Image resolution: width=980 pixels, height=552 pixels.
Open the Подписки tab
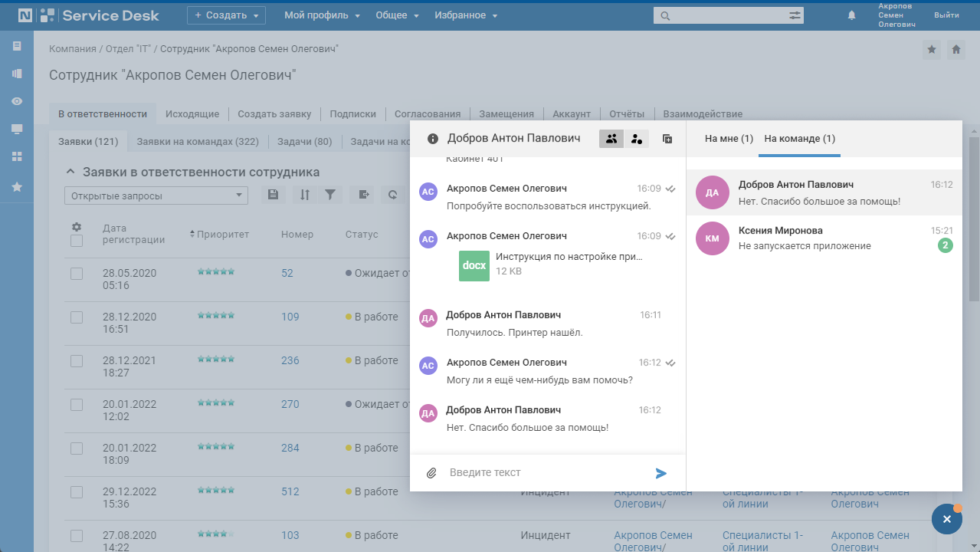353,113
